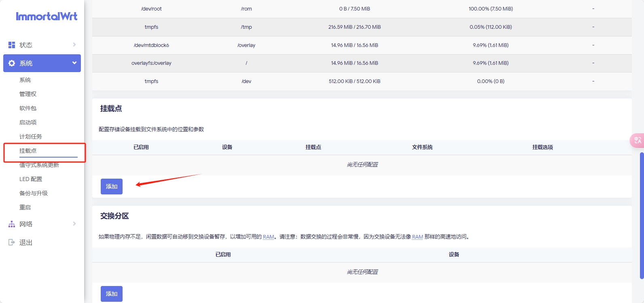This screenshot has width=644, height=303.
Task: Click 已启用 column header in 挂载点 table
Action: pos(141,147)
